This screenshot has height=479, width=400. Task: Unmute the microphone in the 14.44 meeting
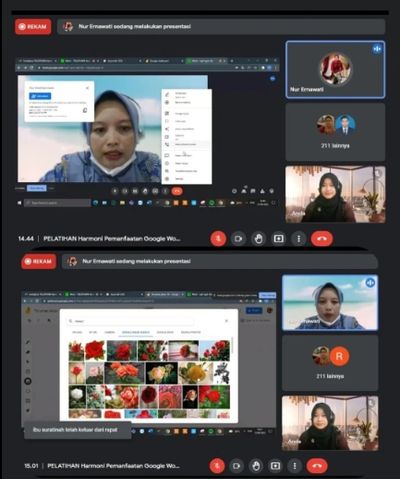click(218, 239)
